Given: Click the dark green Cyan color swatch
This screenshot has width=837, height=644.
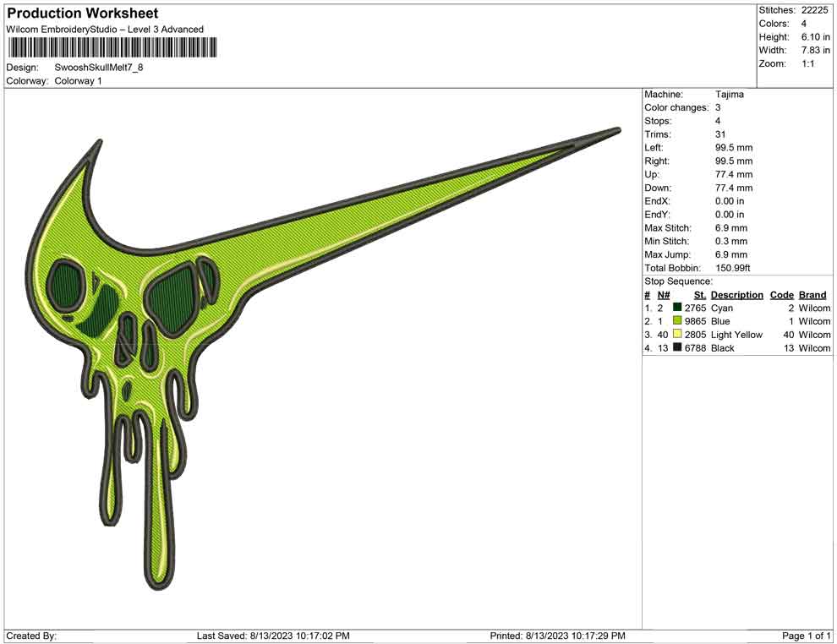Looking at the screenshot, I should click(677, 308).
